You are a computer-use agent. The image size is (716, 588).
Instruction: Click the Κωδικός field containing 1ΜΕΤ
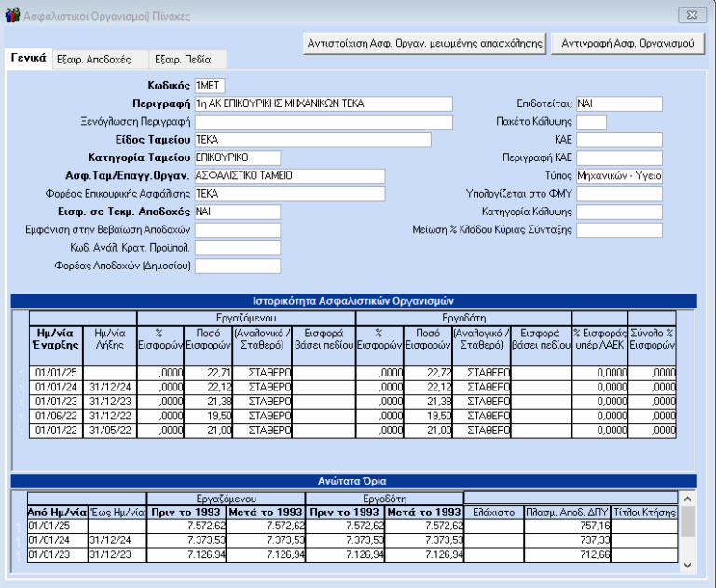point(209,86)
